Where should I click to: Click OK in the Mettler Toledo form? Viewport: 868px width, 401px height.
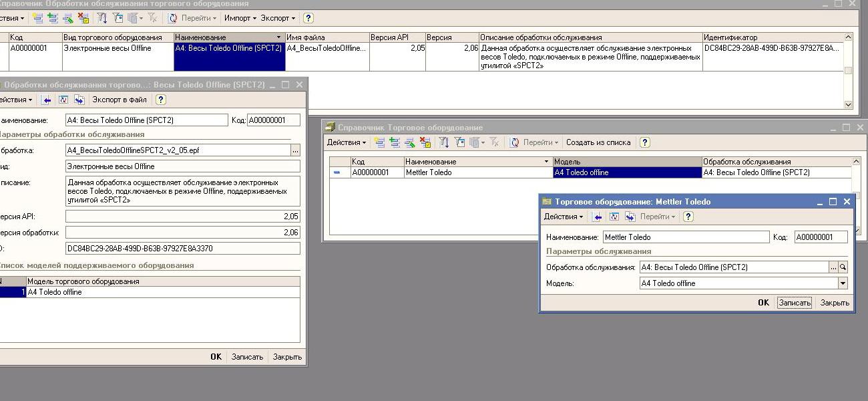pos(763,303)
